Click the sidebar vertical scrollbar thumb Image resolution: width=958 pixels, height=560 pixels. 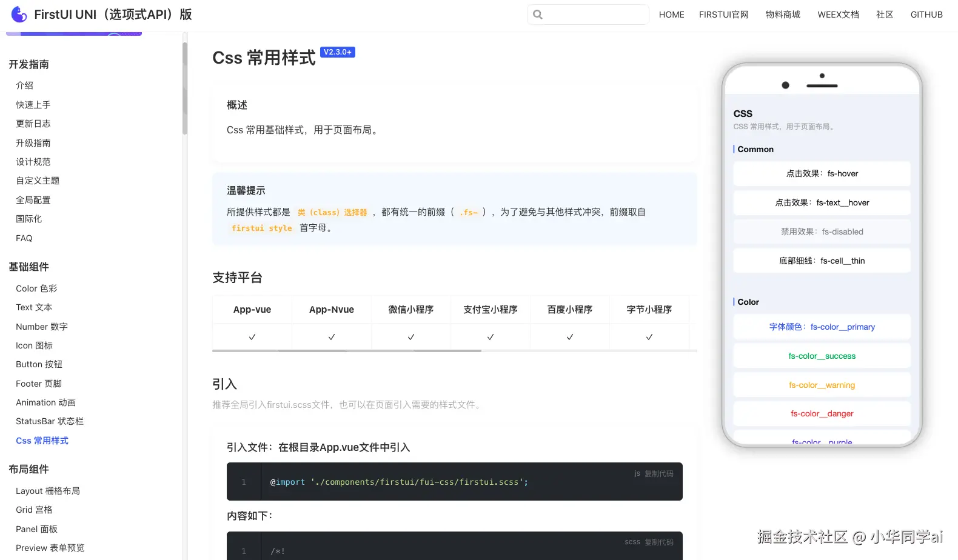[x=185, y=88]
